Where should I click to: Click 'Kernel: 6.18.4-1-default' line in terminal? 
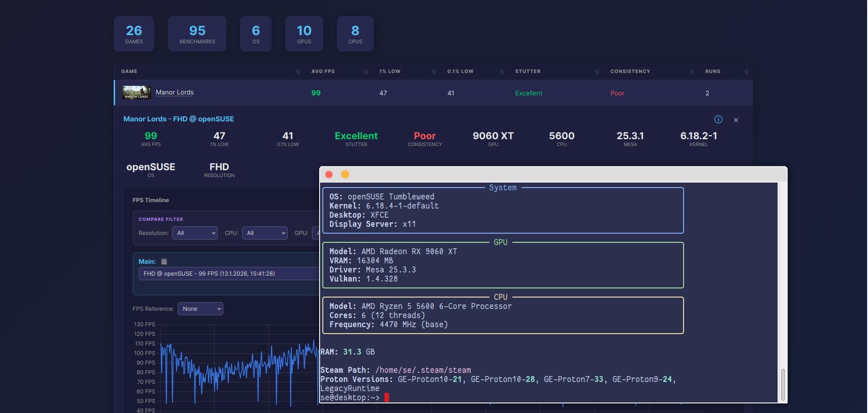[384, 206]
